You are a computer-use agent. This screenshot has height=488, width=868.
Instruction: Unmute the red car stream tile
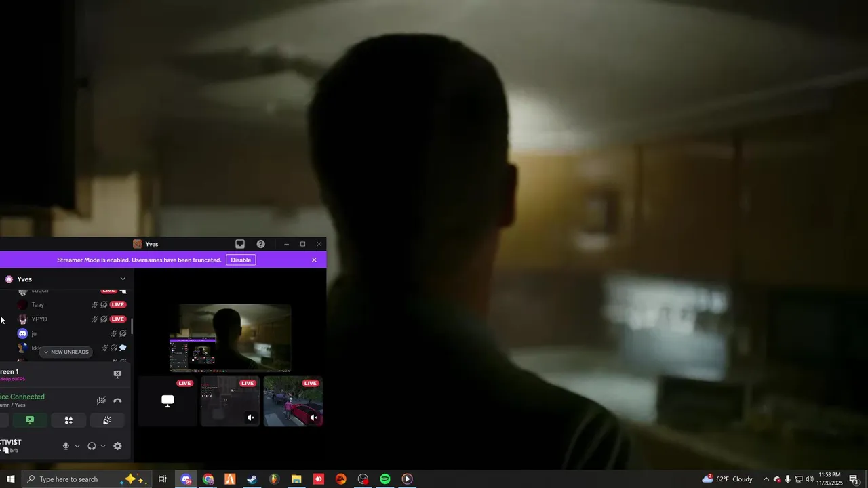314,418
